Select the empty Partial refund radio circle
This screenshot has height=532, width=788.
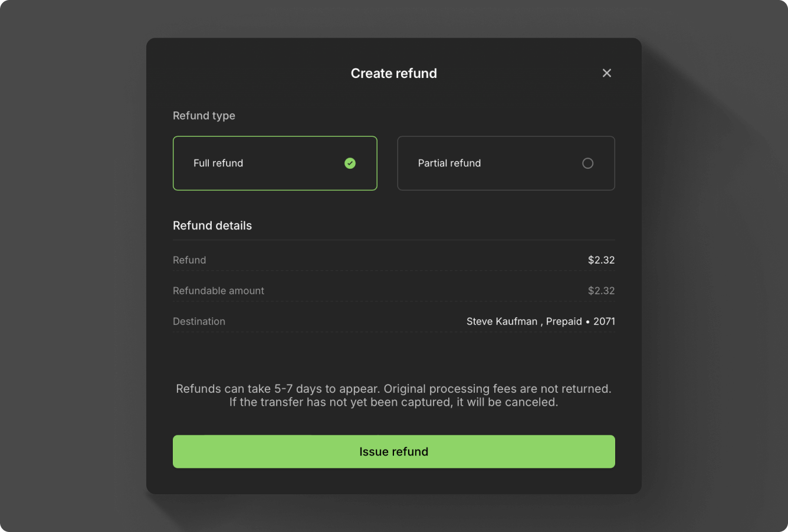click(x=588, y=163)
